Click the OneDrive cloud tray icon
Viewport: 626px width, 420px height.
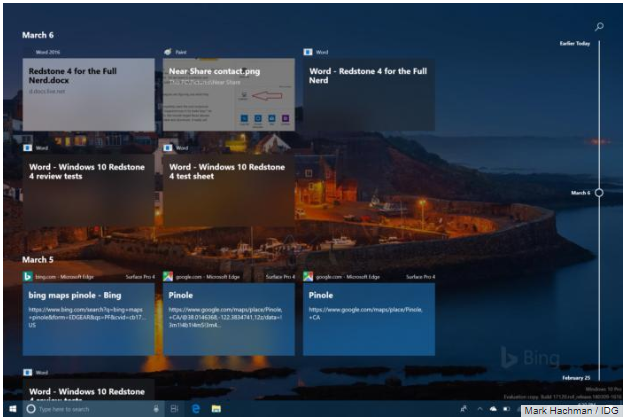tap(493, 409)
